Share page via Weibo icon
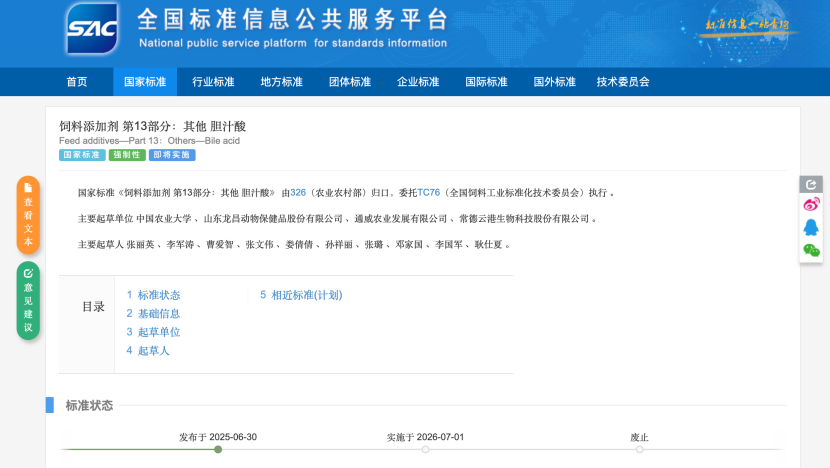 (811, 205)
